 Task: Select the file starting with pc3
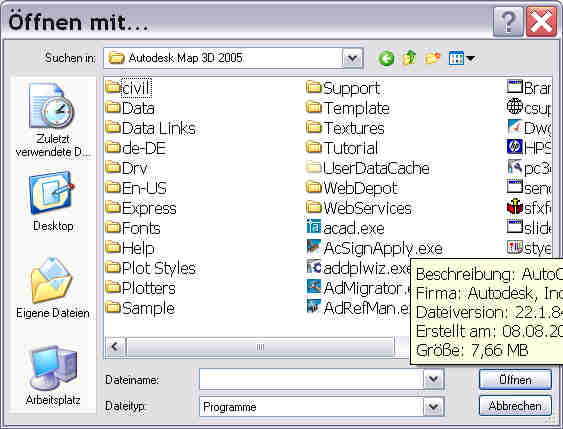(529, 168)
